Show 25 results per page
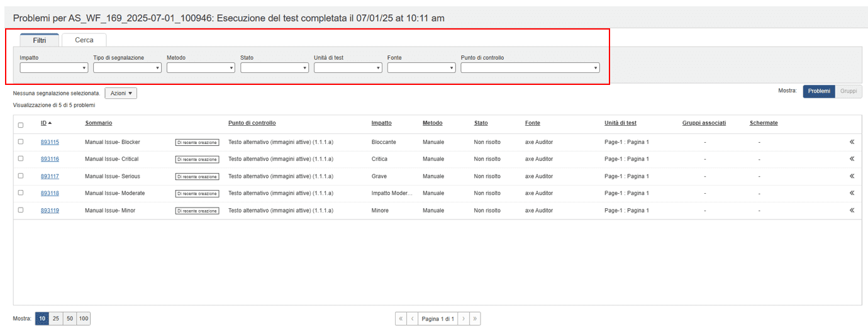 click(x=56, y=319)
